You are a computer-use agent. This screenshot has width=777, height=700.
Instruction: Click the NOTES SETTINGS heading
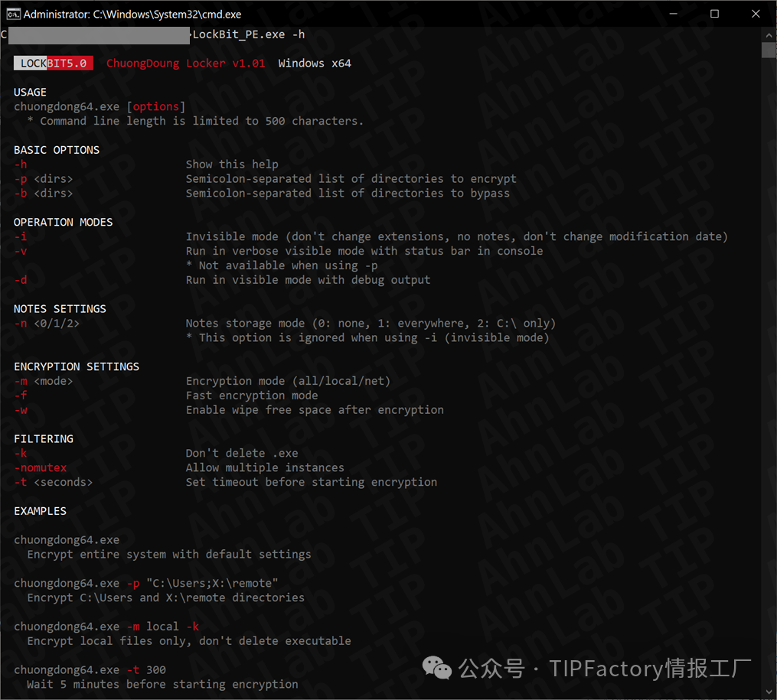[x=60, y=309]
